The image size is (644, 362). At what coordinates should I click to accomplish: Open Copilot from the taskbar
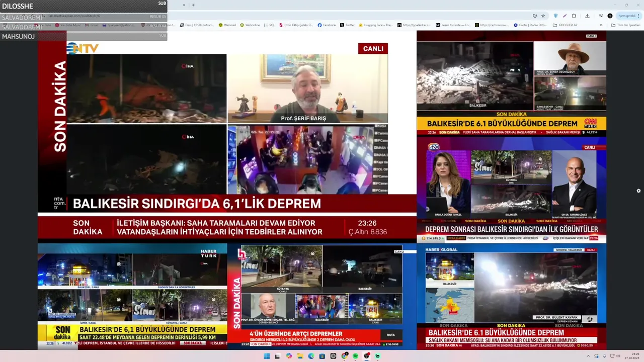tap(289, 356)
